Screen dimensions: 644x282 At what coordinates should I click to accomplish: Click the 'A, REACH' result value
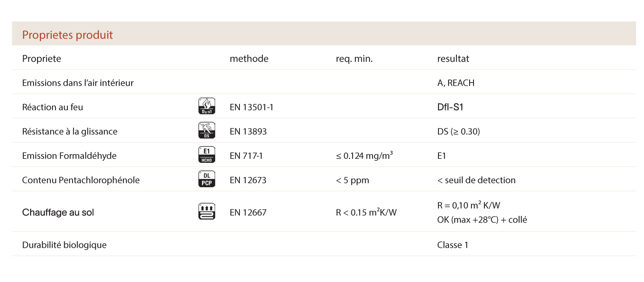456,83
